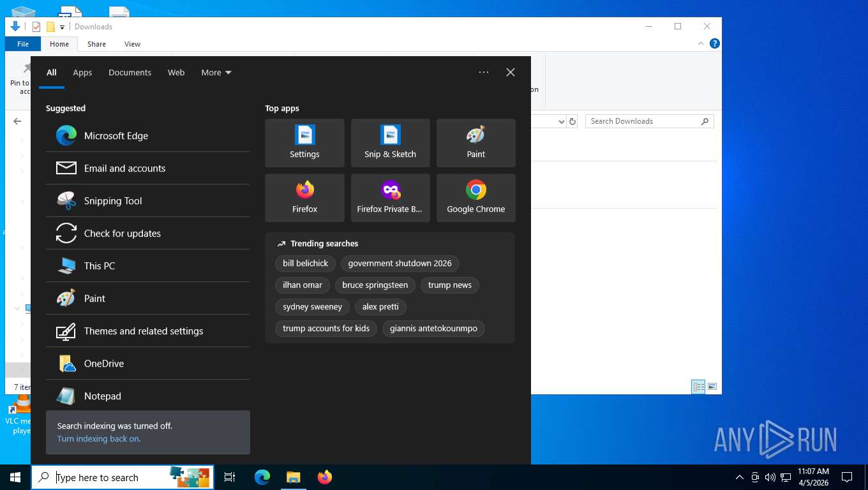Select View ribbon tab in Explorer

click(132, 44)
